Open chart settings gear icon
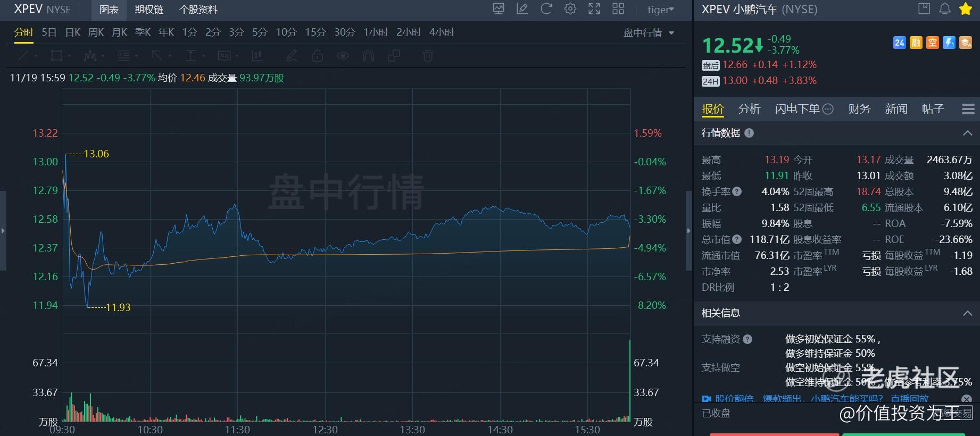 click(570, 9)
